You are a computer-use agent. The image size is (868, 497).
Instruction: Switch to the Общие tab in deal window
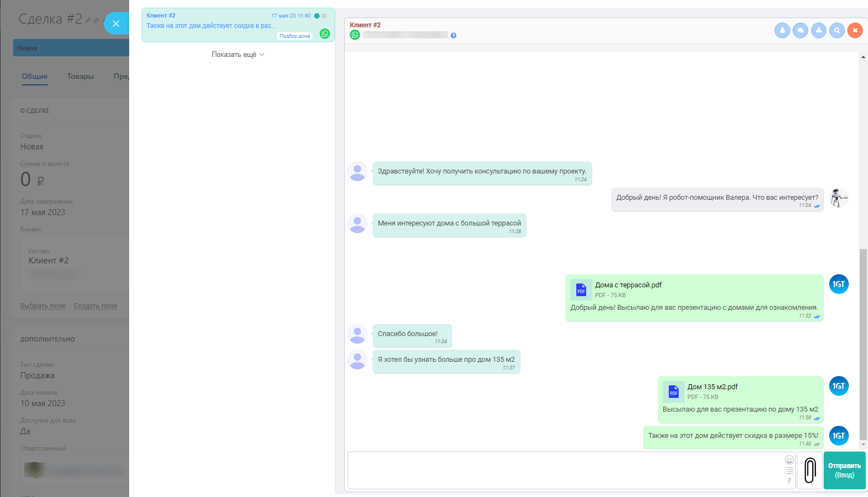[34, 77]
